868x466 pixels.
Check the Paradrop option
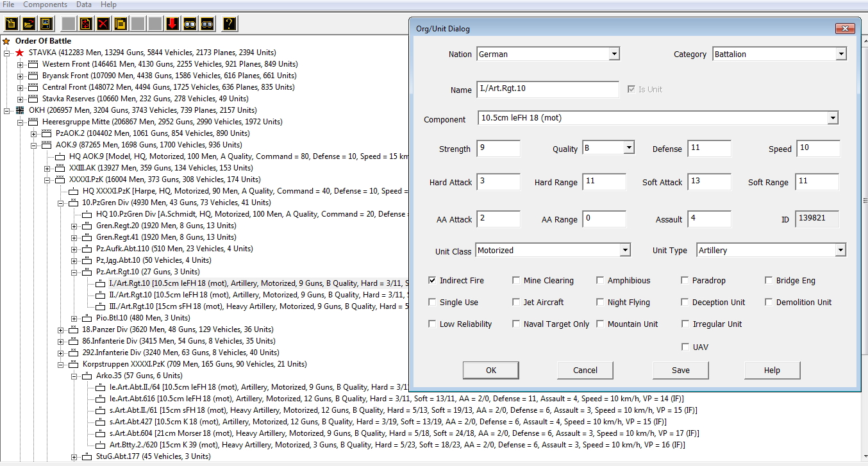pyautogui.click(x=685, y=281)
